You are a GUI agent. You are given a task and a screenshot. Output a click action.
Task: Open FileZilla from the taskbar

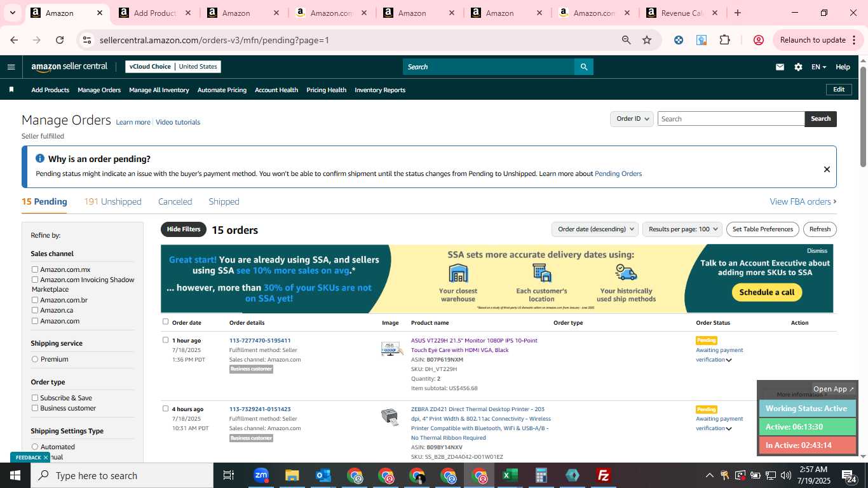pos(604,475)
